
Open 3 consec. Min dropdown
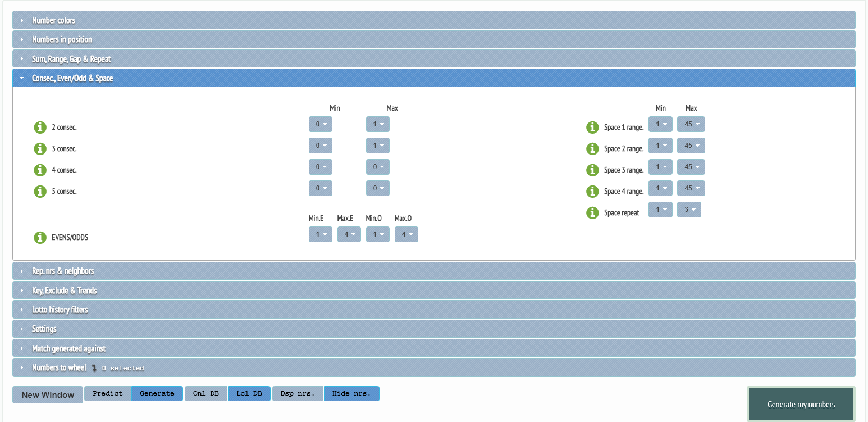[x=321, y=146]
